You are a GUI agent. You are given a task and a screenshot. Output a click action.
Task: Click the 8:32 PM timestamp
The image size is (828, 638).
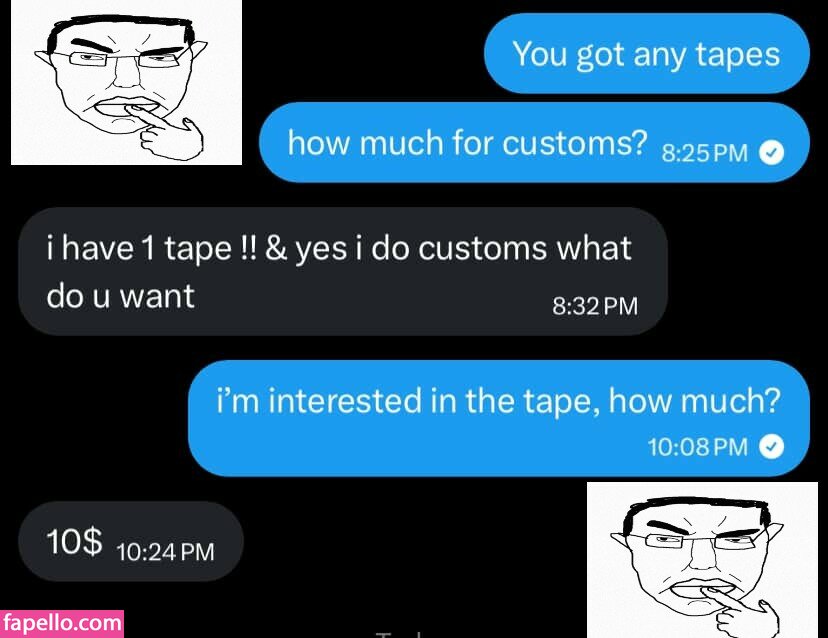pyautogui.click(x=595, y=306)
